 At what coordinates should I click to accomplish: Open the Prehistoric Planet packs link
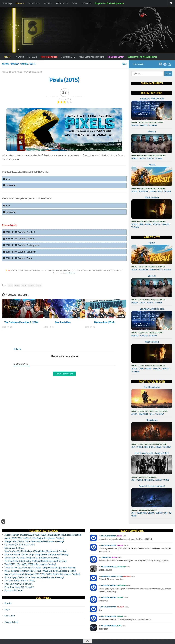point(19,587)
